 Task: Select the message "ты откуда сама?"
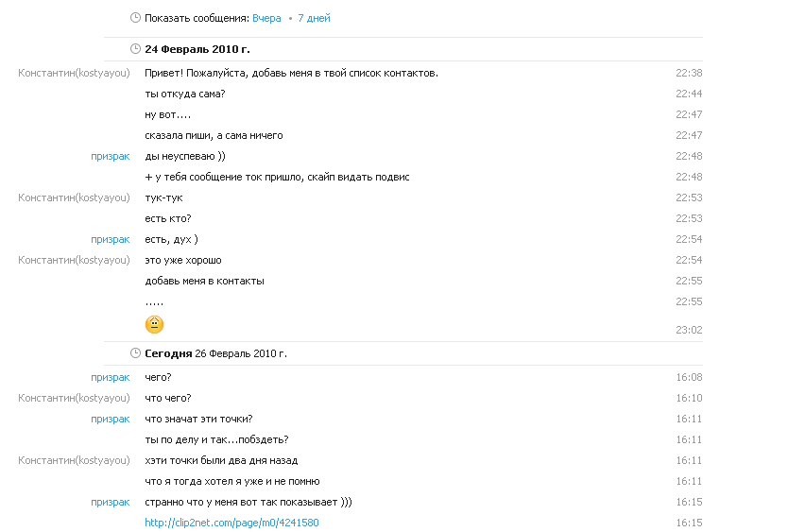pos(185,94)
